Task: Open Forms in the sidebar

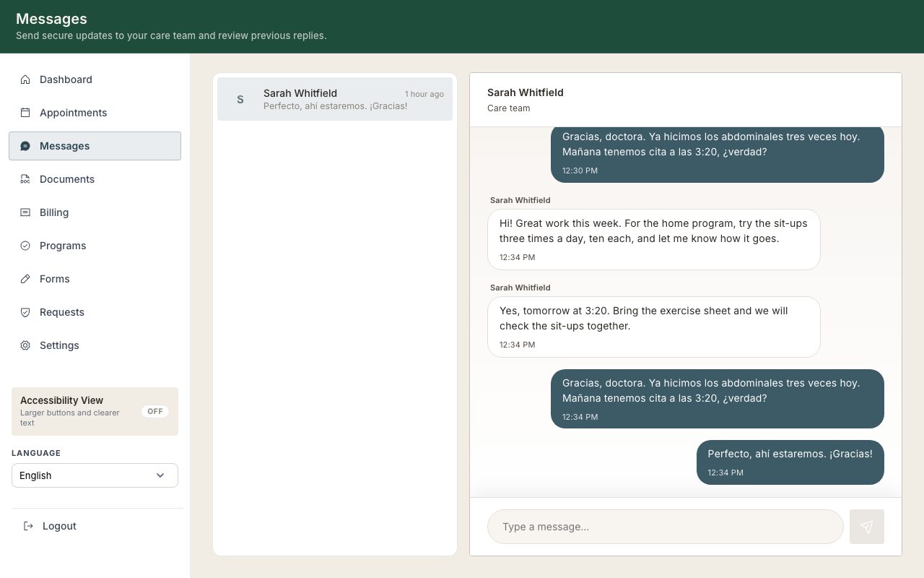Action: [95, 279]
